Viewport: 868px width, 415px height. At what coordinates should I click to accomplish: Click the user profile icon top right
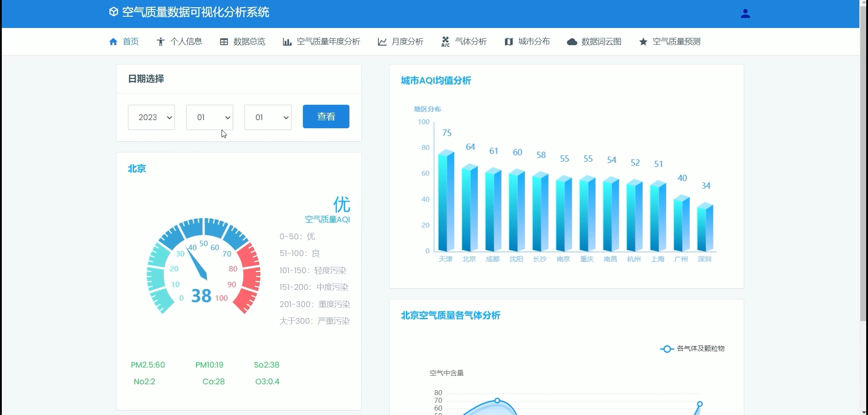coord(745,13)
